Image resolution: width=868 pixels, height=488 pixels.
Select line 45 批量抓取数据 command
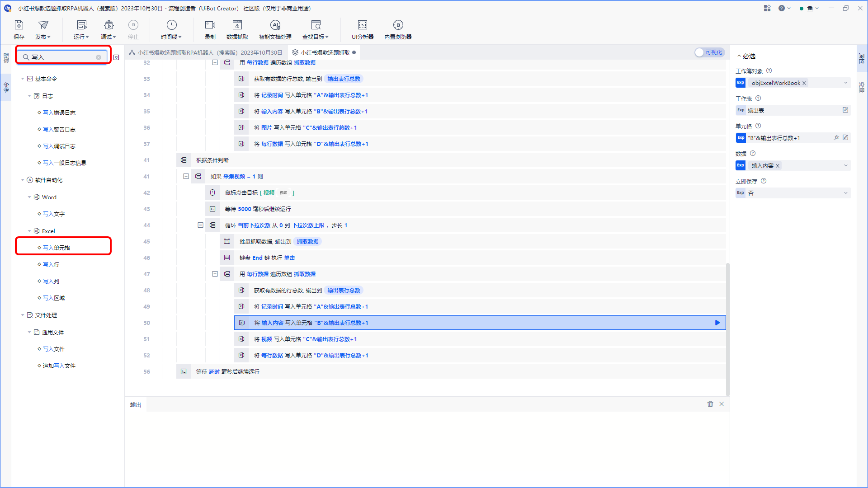click(472, 241)
